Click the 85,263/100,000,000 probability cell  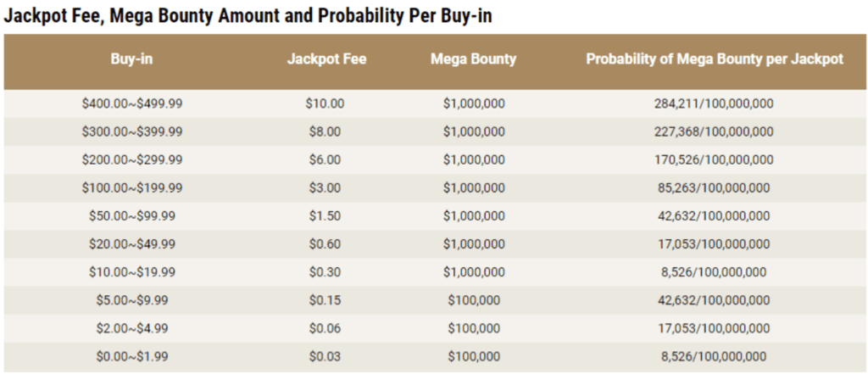coord(714,187)
